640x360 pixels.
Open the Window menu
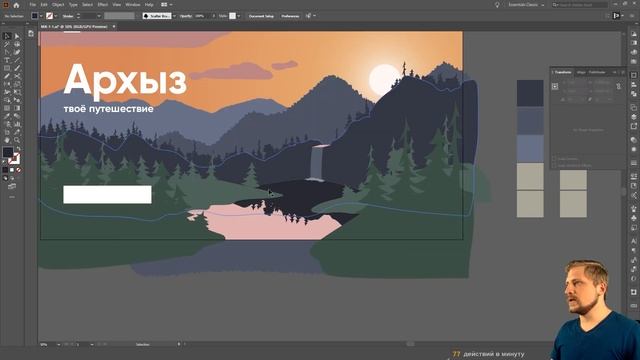133,5
